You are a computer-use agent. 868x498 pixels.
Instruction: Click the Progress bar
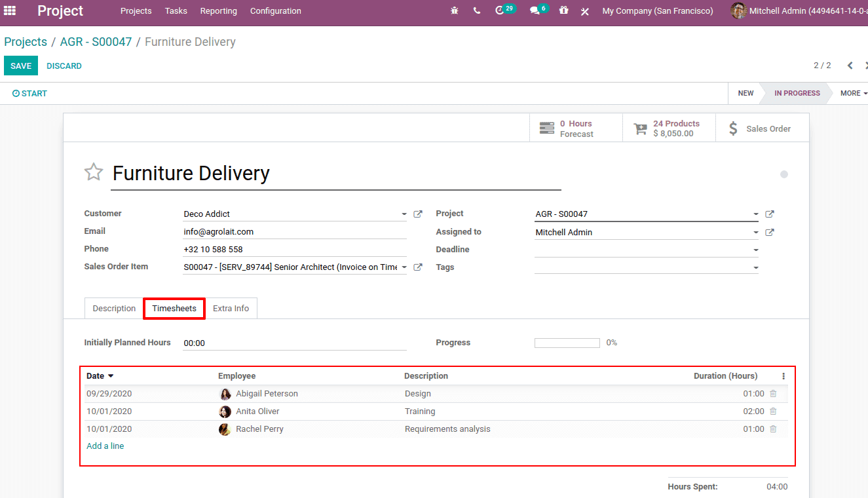click(x=567, y=343)
